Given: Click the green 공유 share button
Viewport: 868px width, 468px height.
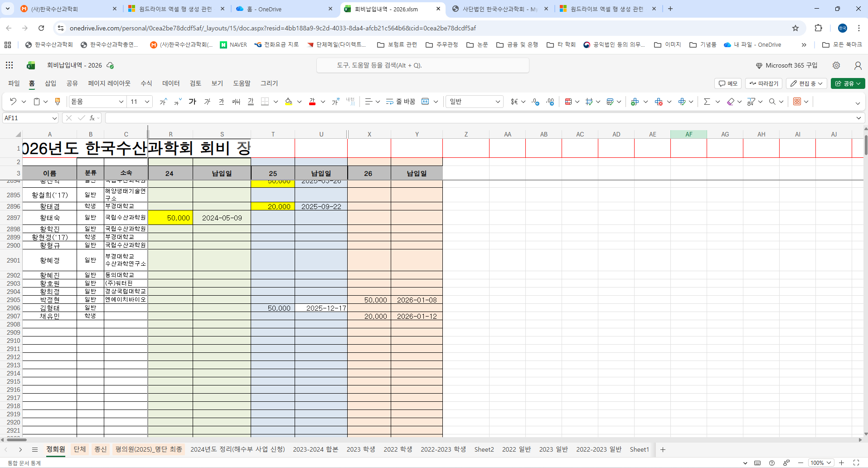Looking at the screenshot, I should [x=848, y=83].
